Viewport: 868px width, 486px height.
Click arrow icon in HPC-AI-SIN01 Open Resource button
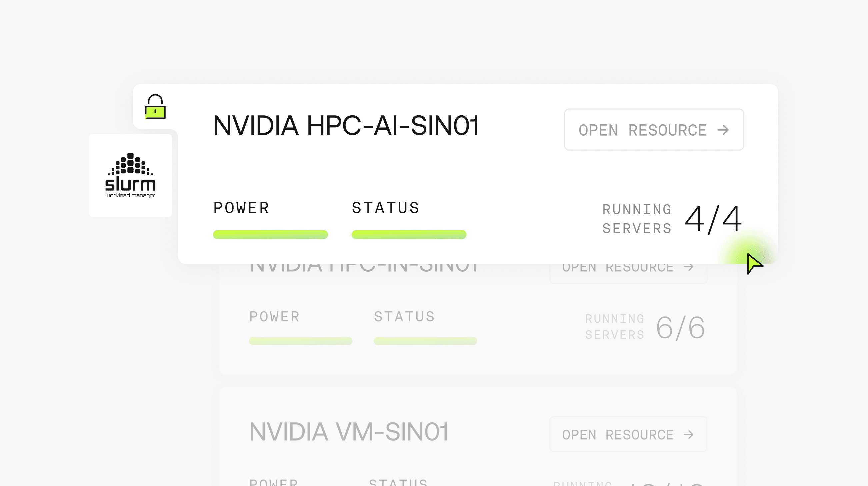[x=723, y=130]
